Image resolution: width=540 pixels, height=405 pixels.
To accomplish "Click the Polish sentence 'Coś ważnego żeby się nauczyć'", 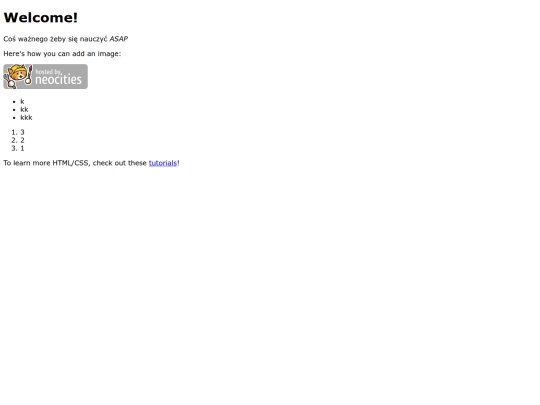I will [55, 39].
